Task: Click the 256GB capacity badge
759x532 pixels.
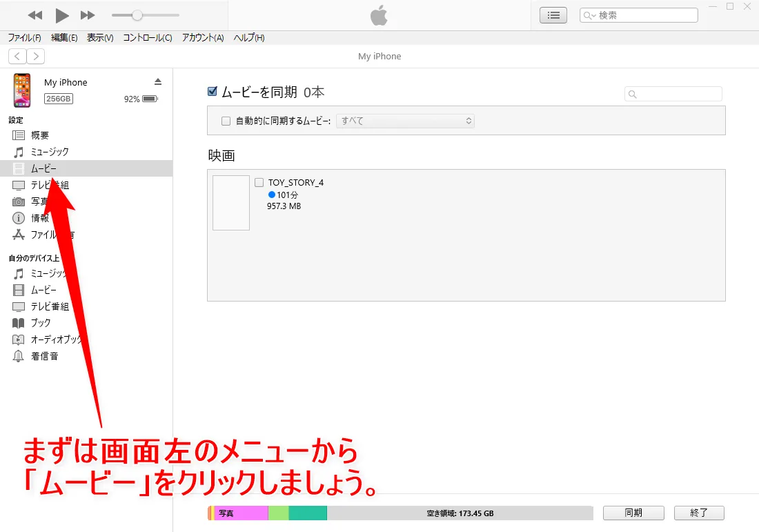Action: 59,99
